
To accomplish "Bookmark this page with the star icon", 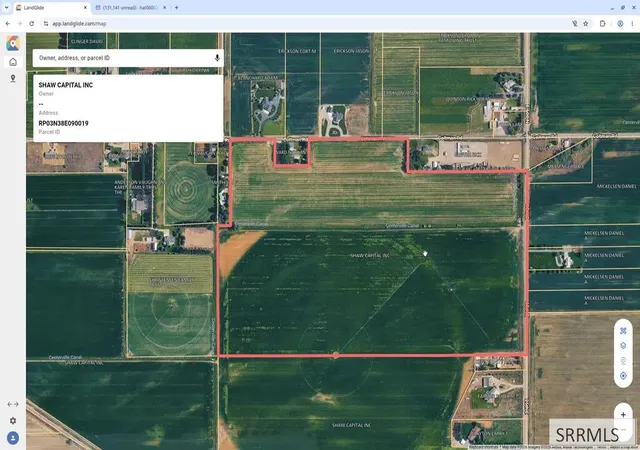I will [x=586, y=24].
